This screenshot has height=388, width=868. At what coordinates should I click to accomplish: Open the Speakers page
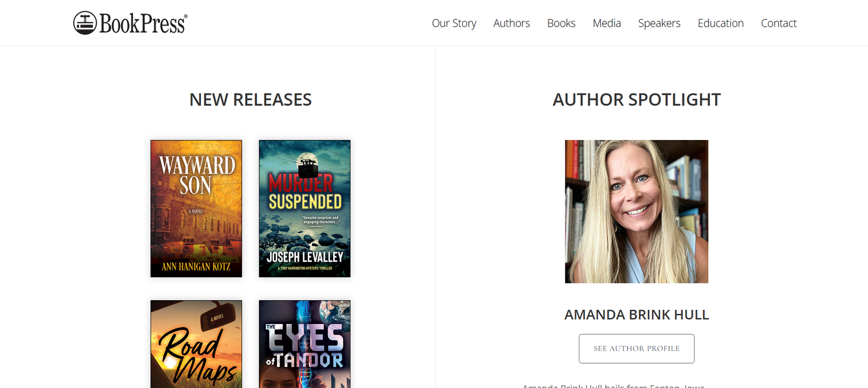659,23
